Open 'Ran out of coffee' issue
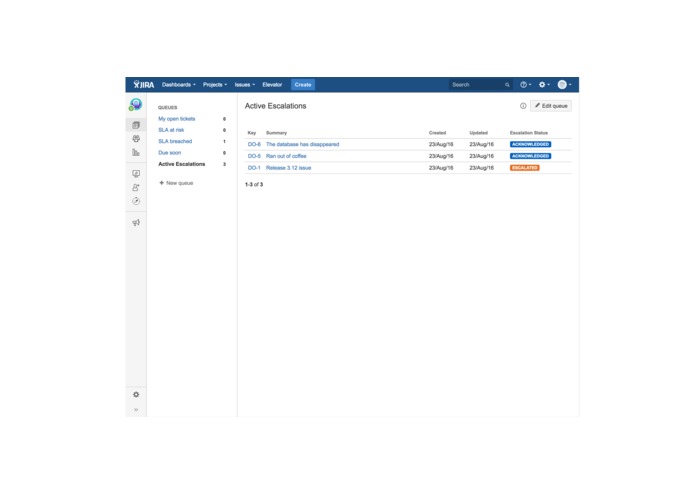The image size is (695, 494). (x=286, y=156)
